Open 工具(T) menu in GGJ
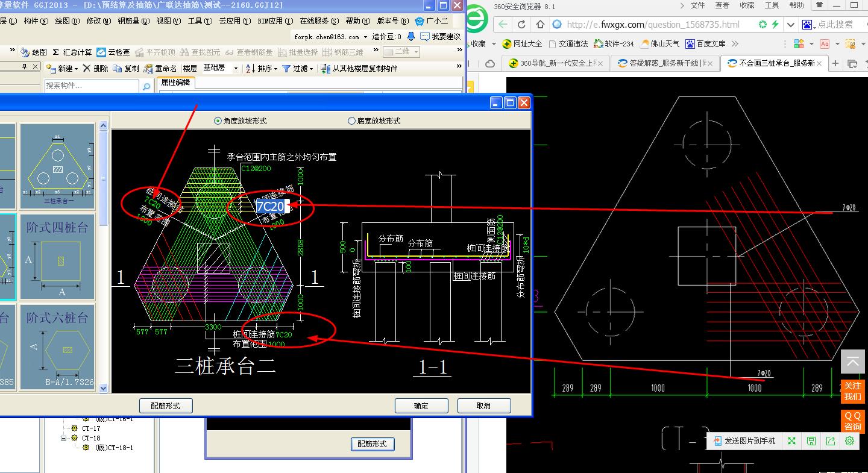868x473 pixels. click(200, 20)
